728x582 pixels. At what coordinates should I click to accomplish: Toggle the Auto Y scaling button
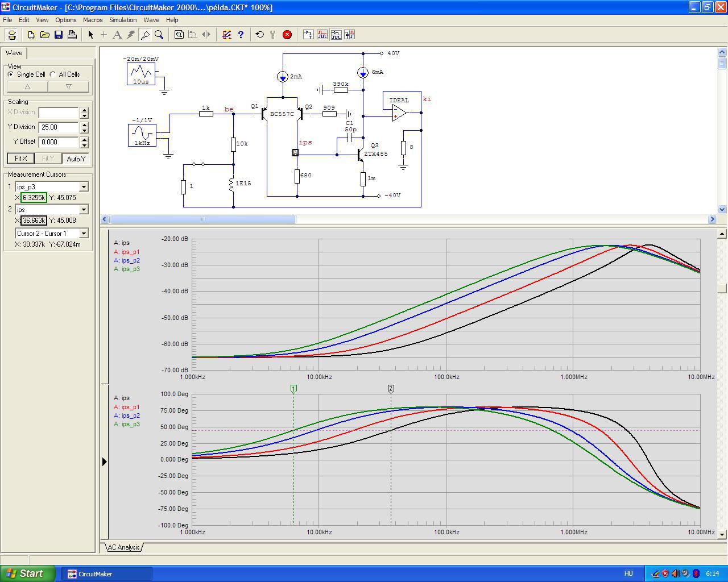[x=76, y=159]
